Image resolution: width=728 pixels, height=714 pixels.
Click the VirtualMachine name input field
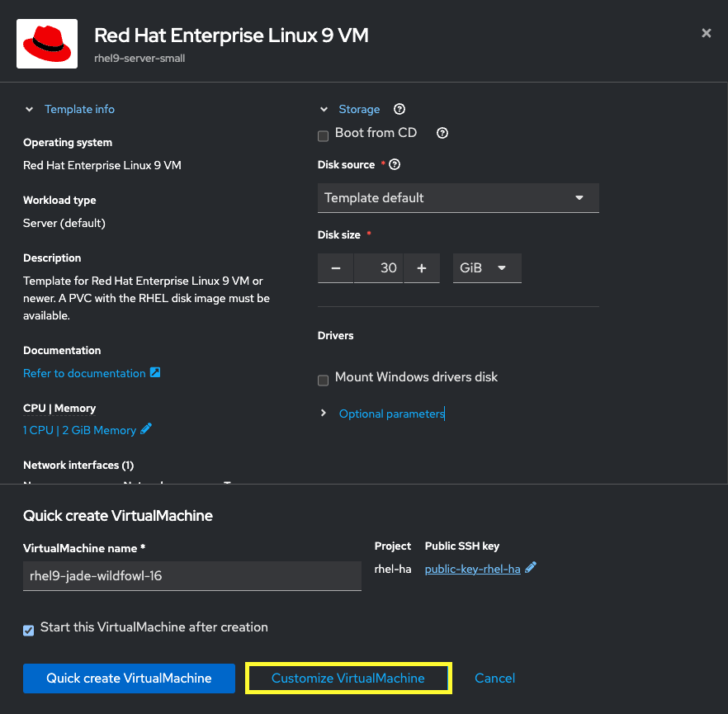click(x=191, y=575)
